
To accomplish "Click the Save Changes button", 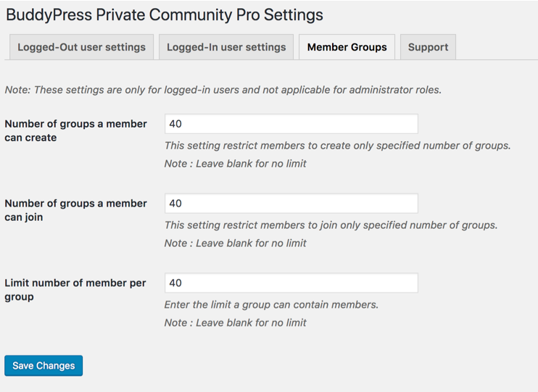I will pos(44,366).
